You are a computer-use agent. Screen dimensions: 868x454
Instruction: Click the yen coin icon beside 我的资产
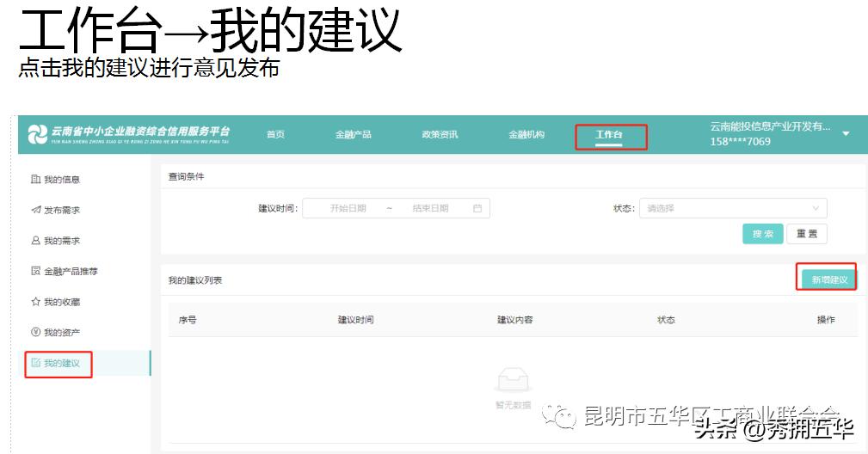pyautogui.click(x=35, y=332)
